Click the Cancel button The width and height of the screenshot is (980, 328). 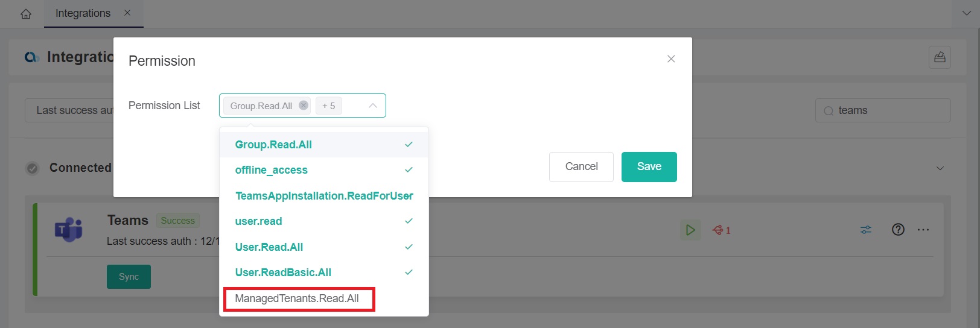click(581, 166)
